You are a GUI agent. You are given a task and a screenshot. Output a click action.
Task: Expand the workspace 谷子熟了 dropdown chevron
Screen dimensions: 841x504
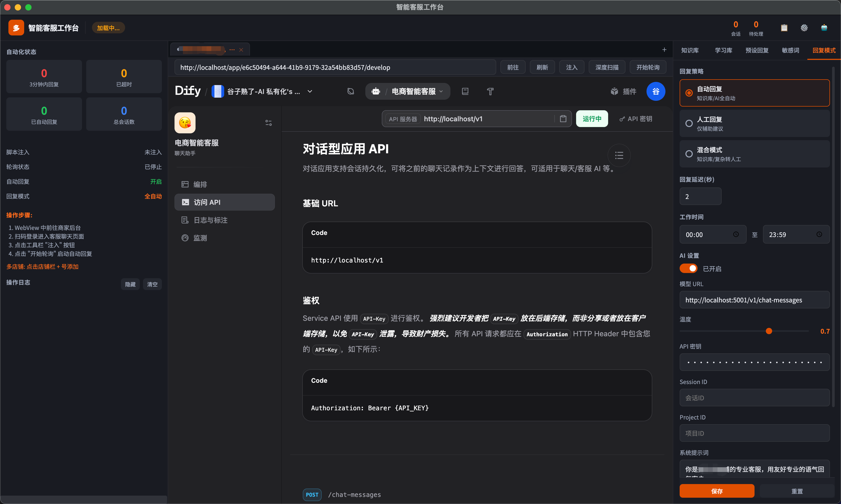(x=310, y=91)
